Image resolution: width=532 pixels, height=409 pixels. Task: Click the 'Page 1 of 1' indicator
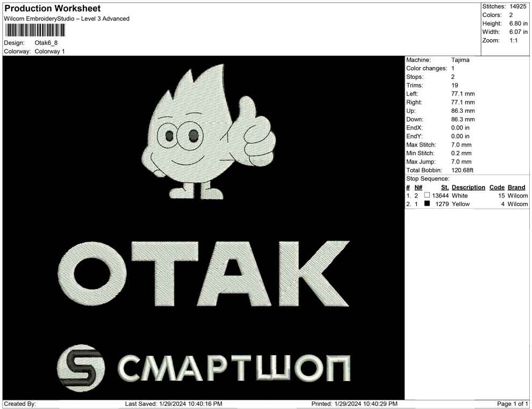512,404
